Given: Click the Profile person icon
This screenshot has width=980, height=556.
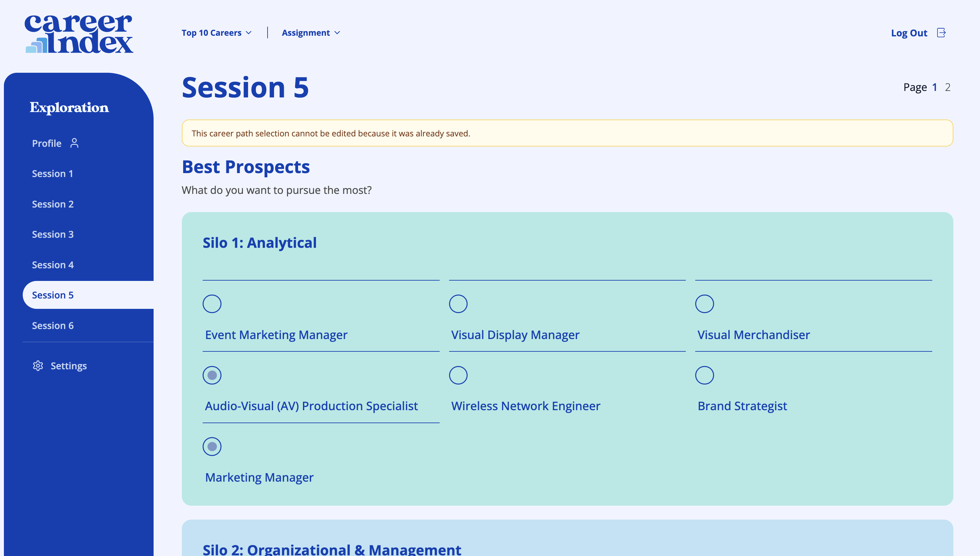Looking at the screenshot, I should pos(74,143).
